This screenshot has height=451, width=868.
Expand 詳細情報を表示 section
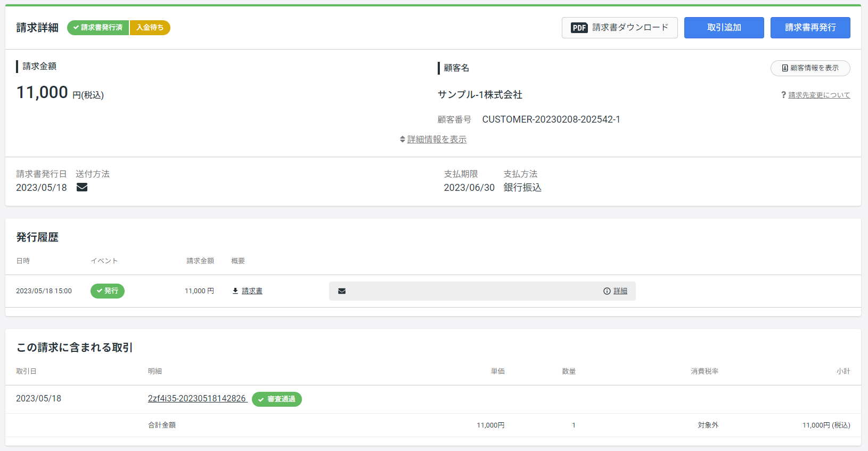point(433,139)
